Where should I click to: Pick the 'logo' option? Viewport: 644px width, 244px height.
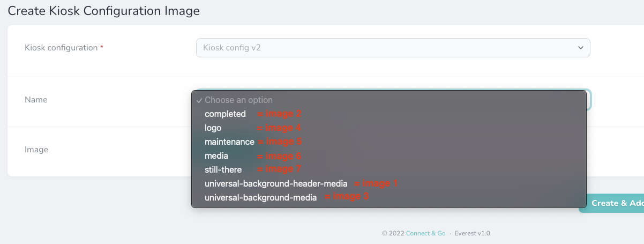click(213, 128)
